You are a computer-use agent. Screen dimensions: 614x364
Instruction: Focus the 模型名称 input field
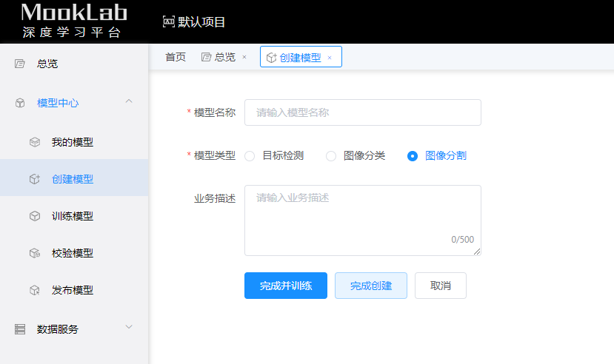pos(362,112)
